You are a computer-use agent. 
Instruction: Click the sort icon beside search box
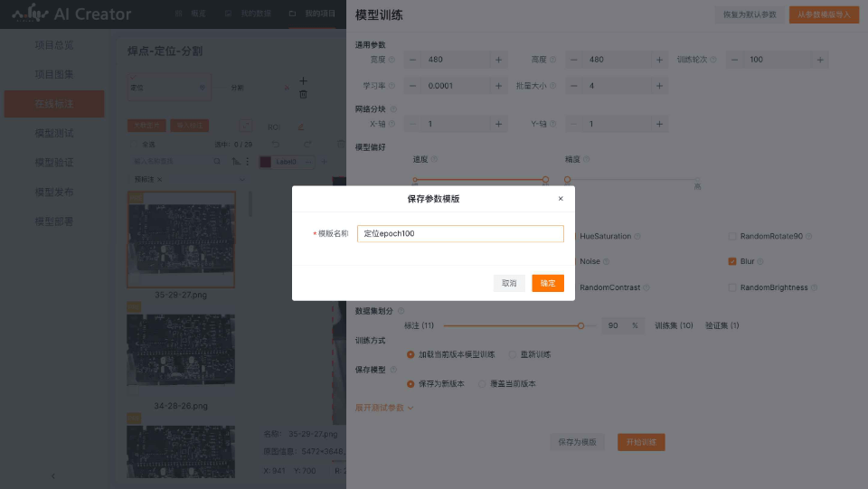pyautogui.click(x=237, y=162)
